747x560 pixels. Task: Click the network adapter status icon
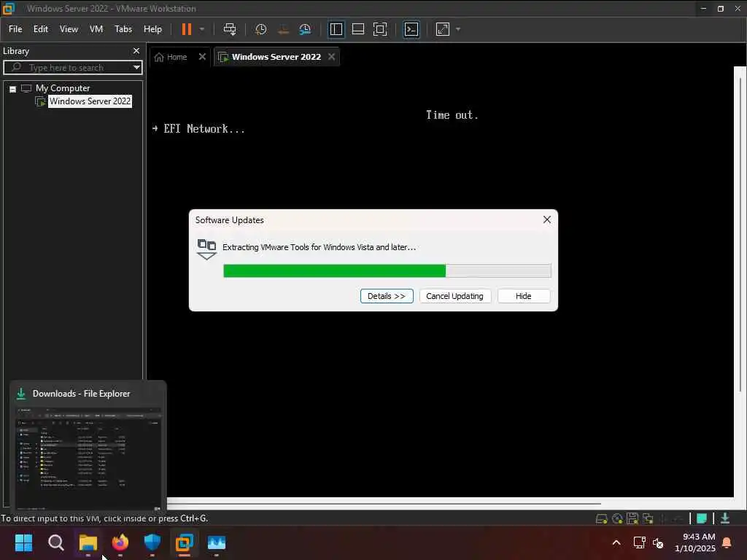pyautogui.click(x=648, y=518)
